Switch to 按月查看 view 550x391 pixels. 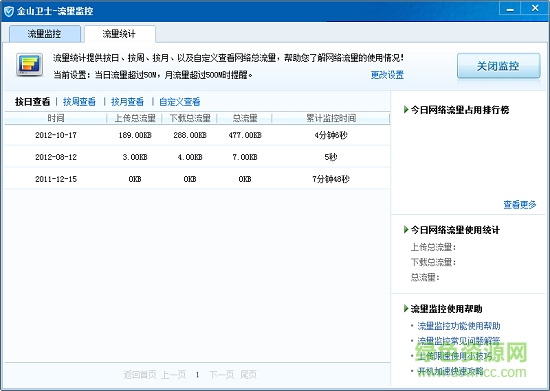pyautogui.click(x=127, y=102)
